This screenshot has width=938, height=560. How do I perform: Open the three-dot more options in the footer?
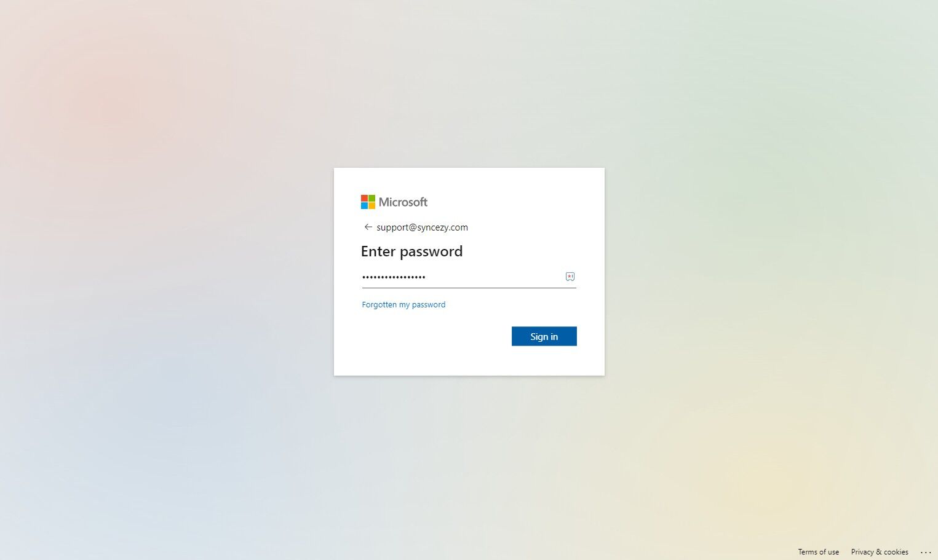pos(926,552)
